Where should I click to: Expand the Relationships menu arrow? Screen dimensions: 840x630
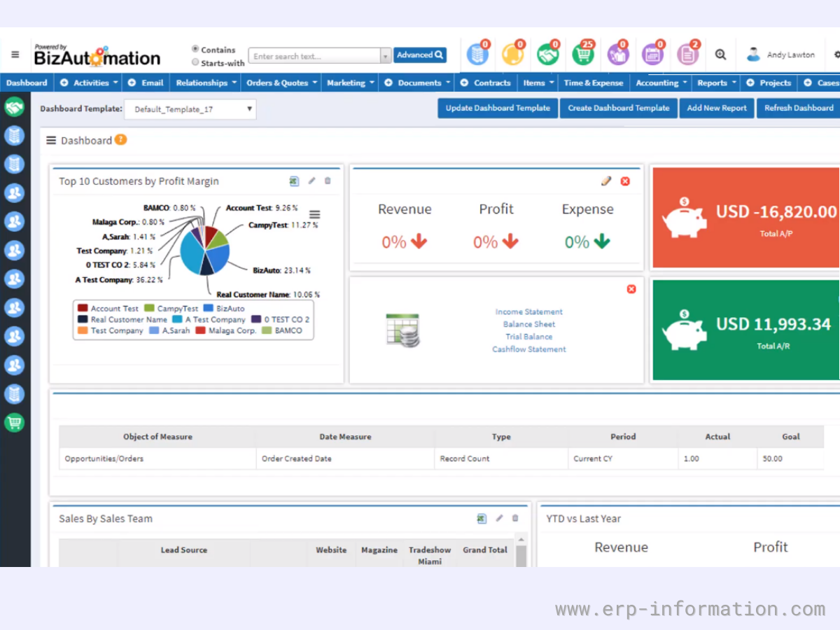click(x=234, y=83)
